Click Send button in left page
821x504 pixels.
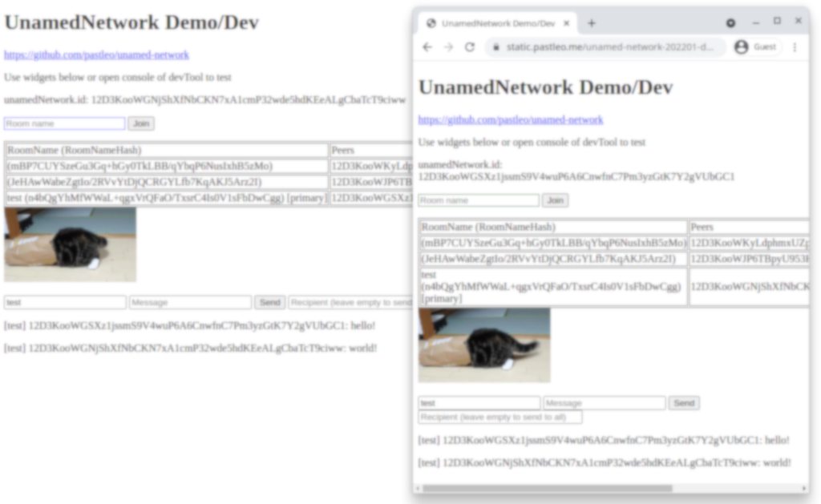(269, 303)
